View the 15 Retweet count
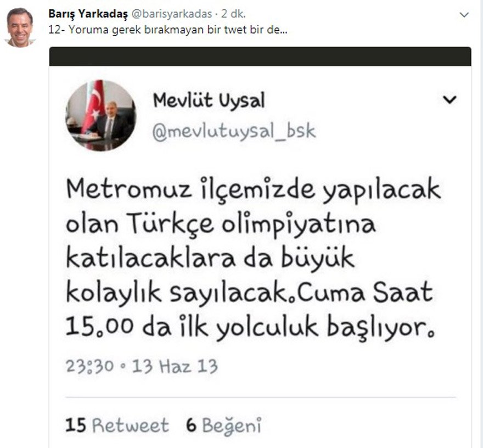The image size is (483, 448). pyautogui.click(x=117, y=425)
